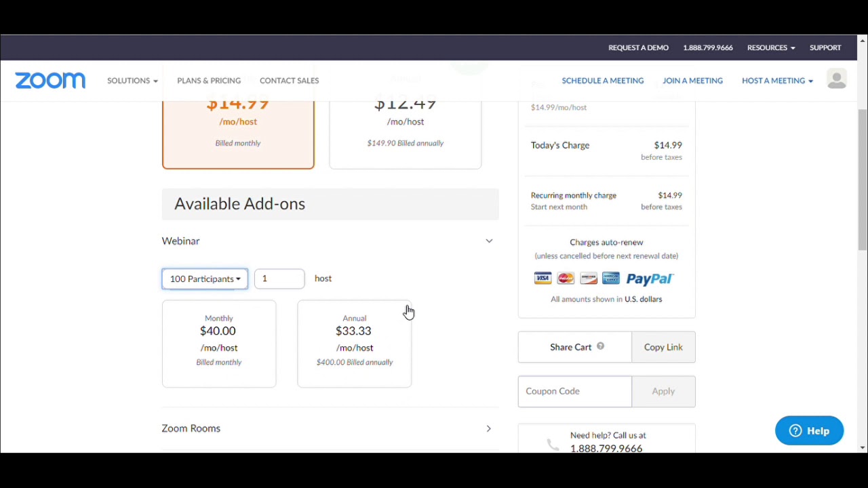Select the $149.90 annual billing plan card
This screenshot has height=488, width=868.
pyautogui.click(x=406, y=134)
